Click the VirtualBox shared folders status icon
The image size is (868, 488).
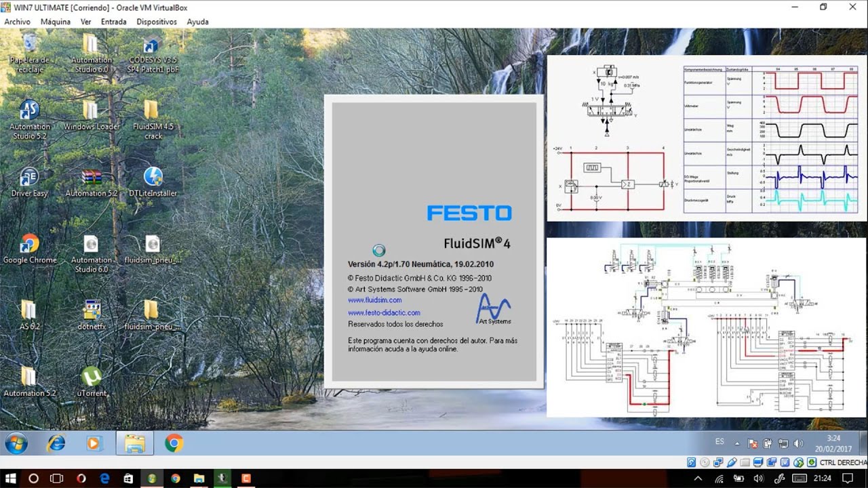745,462
